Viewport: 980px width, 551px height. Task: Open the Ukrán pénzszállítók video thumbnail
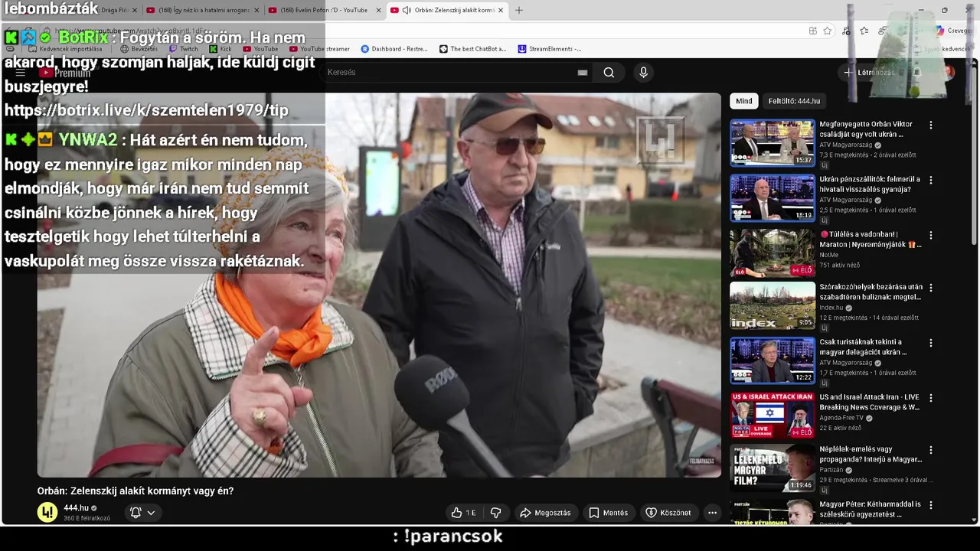pyautogui.click(x=773, y=198)
